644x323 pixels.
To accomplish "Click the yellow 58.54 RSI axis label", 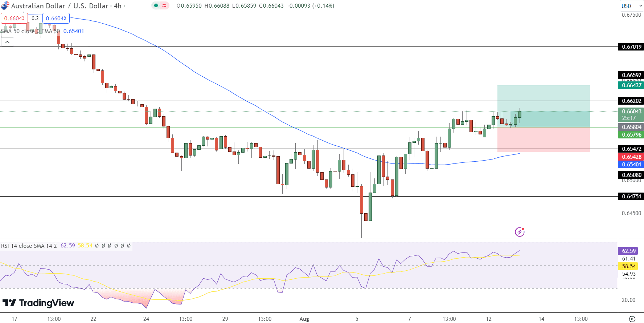I will tap(628, 266).
